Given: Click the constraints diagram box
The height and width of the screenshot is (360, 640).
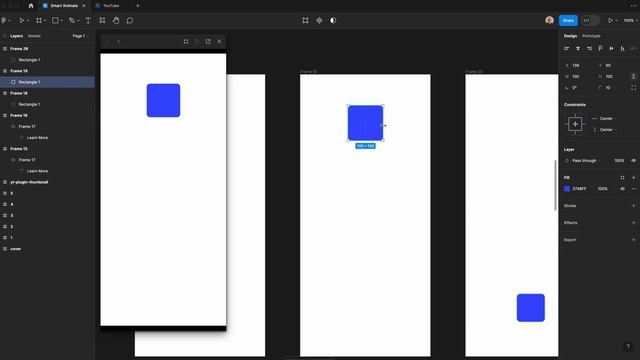Looking at the screenshot, I should click(x=575, y=124).
